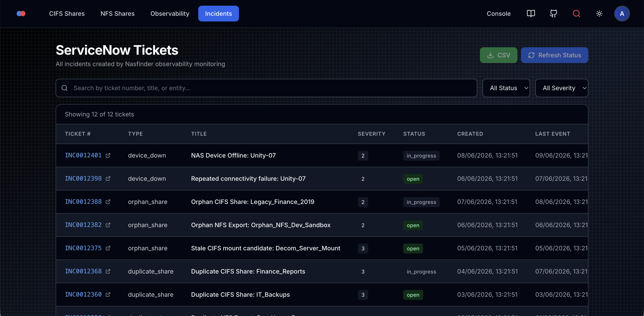
Task: Open external link icon for INC0012360
Action: click(108, 295)
